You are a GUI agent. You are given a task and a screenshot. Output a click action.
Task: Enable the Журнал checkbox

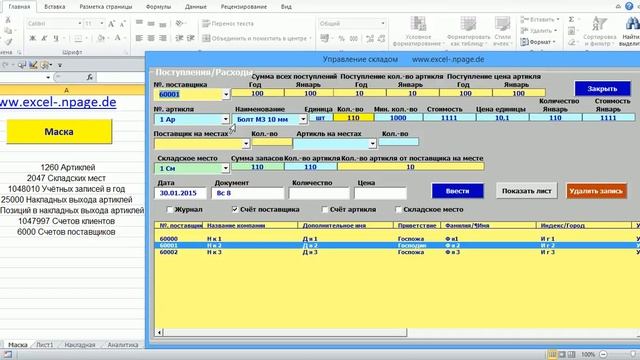click(169, 209)
